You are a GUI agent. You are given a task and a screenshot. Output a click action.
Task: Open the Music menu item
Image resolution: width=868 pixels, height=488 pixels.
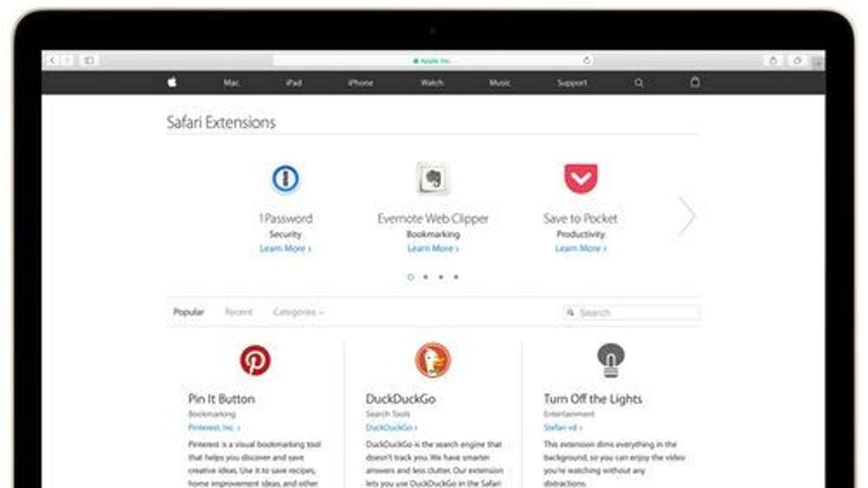tap(500, 83)
